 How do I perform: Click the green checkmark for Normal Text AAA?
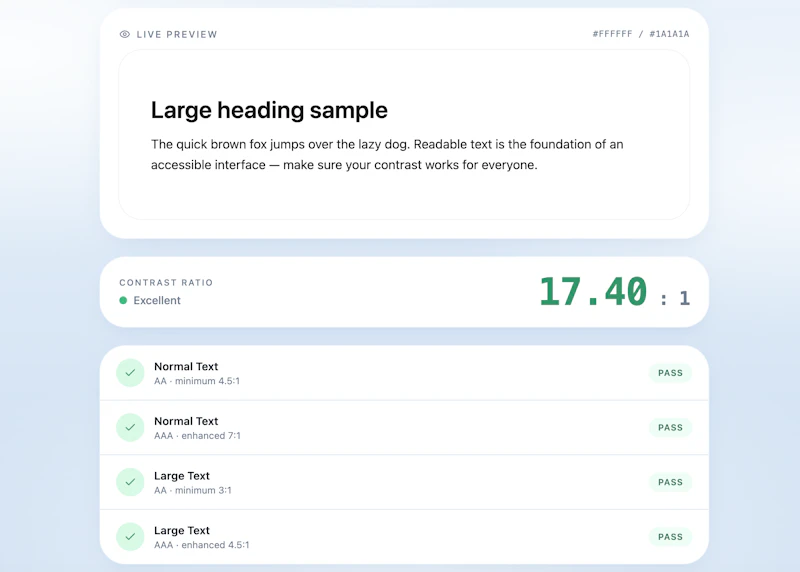pyautogui.click(x=130, y=428)
